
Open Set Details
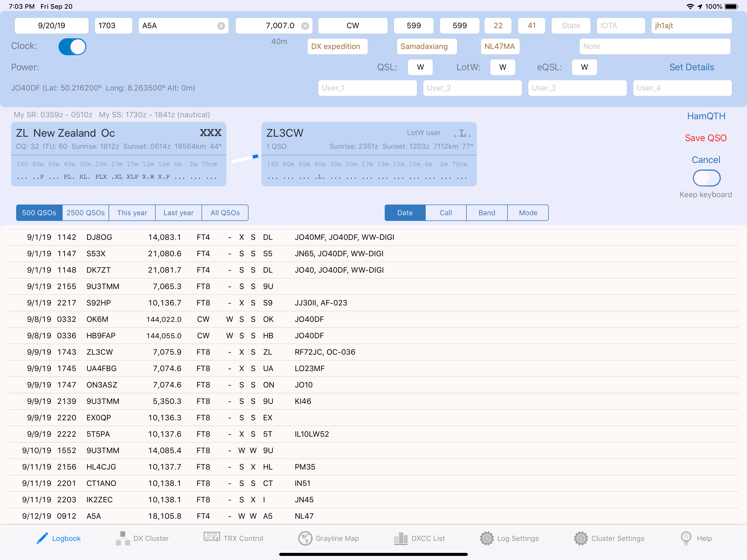coord(691,67)
